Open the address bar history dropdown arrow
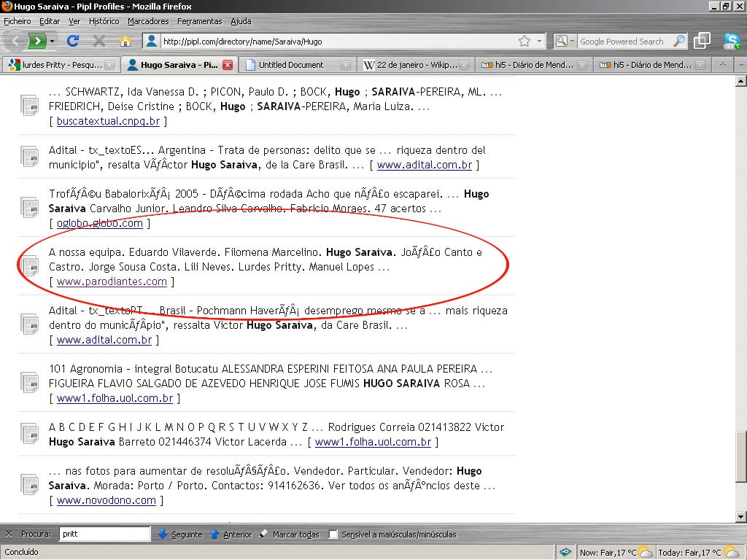The height and width of the screenshot is (560, 747). (539, 42)
